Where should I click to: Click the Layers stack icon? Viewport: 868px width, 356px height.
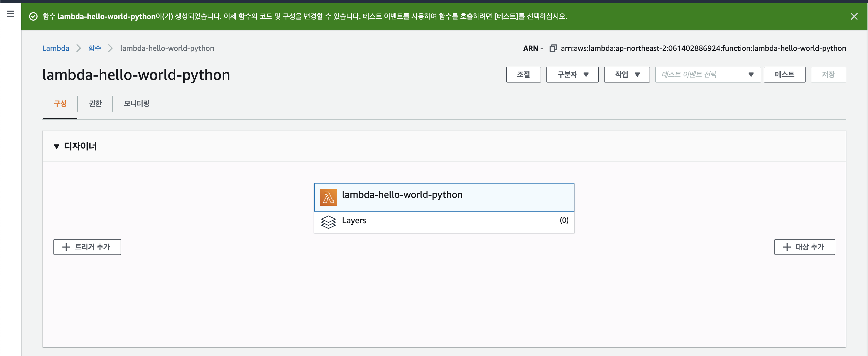328,222
